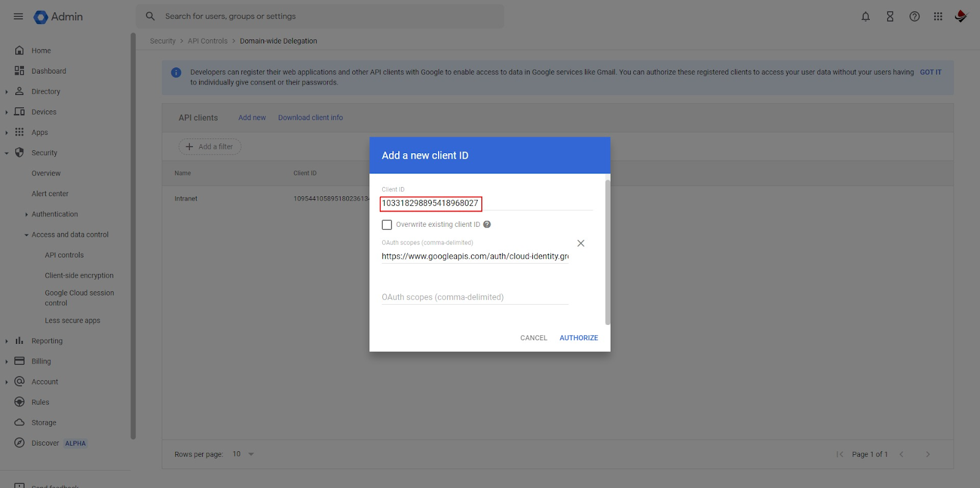
Task: Go to the first page of results
Action: coord(840,454)
